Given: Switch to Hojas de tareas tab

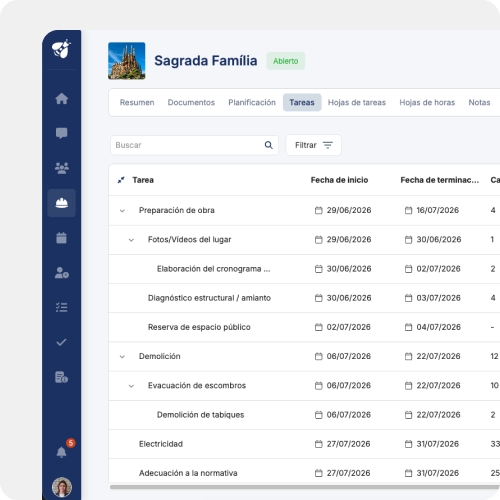Looking at the screenshot, I should (357, 102).
